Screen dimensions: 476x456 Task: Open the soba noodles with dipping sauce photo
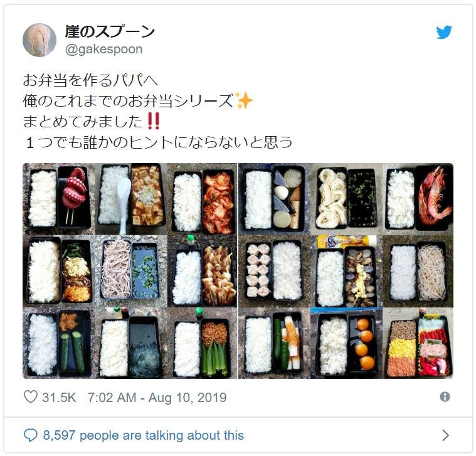click(131, 271)
